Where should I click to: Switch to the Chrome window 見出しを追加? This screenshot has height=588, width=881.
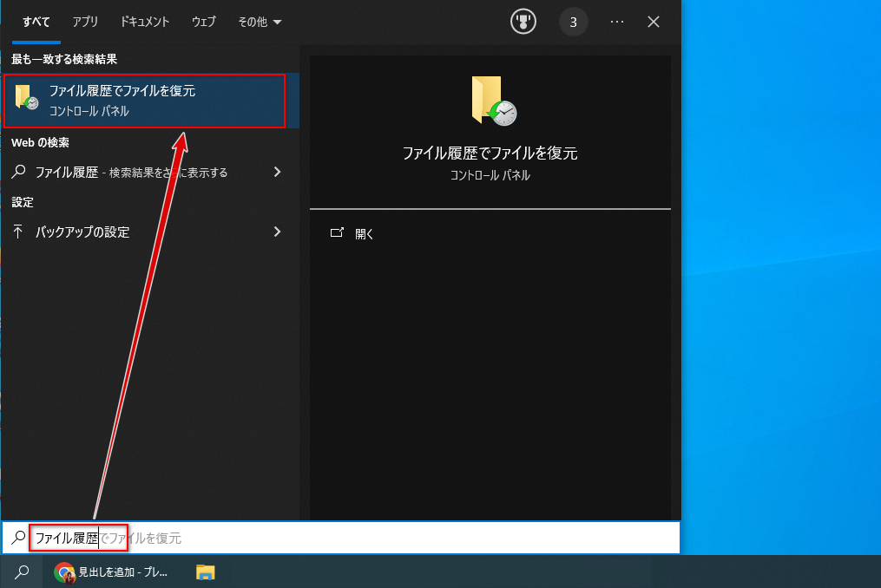click(111, 572)
